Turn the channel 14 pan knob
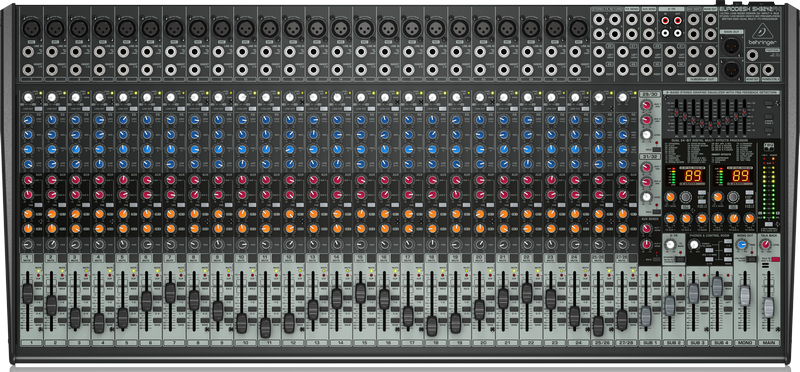 pyautogui.click(x=337, y=244)
